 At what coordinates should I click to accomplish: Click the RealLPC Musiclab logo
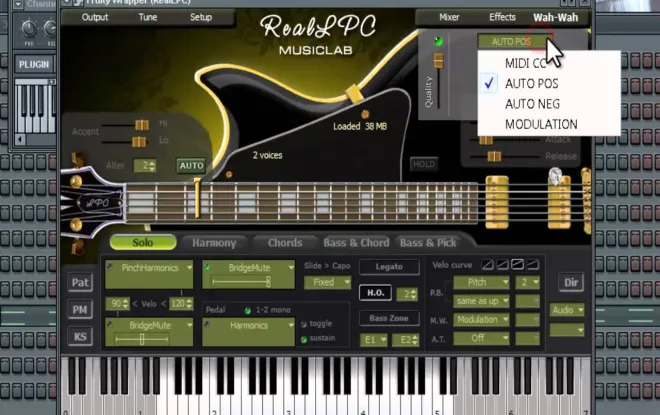coord(317,35)
